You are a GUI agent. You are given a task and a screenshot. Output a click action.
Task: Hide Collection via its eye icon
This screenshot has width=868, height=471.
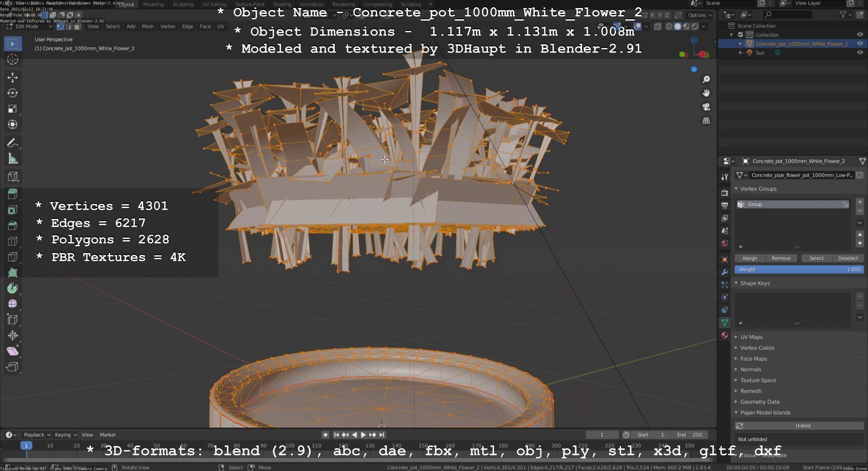pyautogui.click(x=860, y=34)
